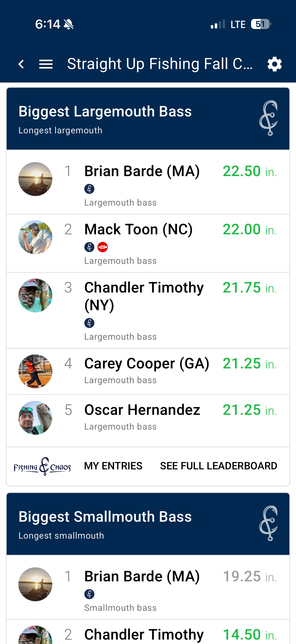Open My Entries

point(113,466)
